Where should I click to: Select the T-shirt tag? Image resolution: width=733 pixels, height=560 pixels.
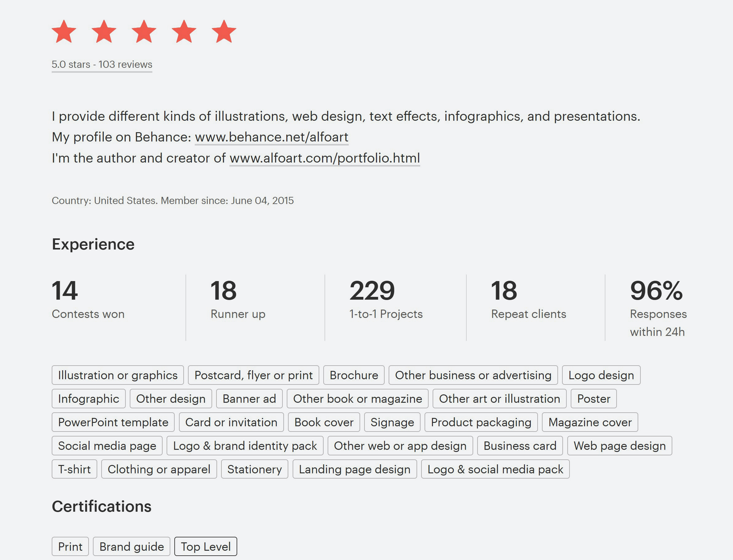(74, 469)
